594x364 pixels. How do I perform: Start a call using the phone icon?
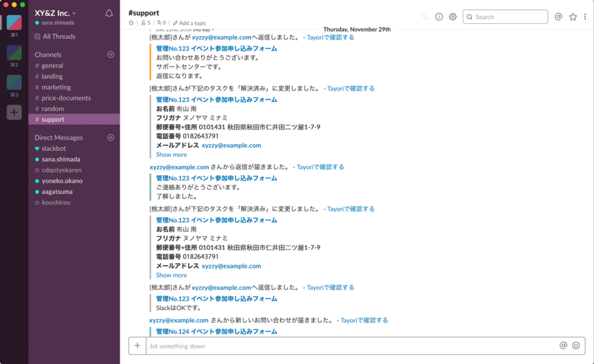(425, 17)
